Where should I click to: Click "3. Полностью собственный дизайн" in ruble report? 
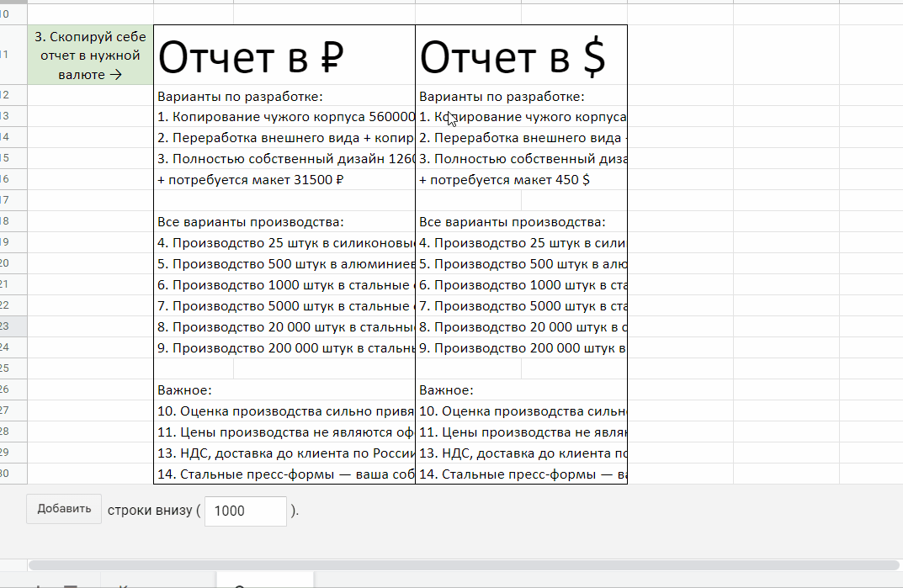(284, 158)
